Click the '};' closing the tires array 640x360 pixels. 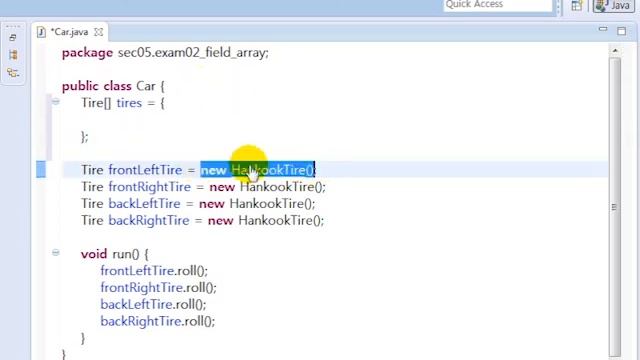[x=84, y=137]
